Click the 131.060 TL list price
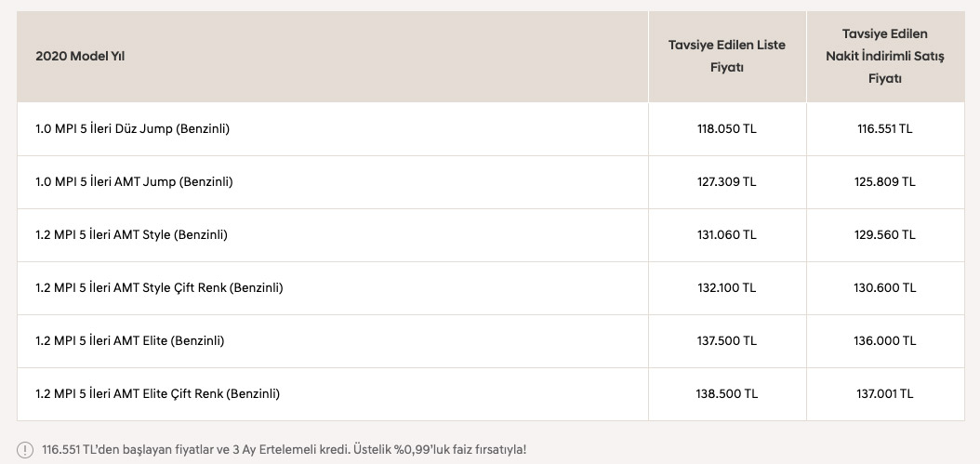Image resolution: width=980 pixels, height=464 pixels. click(726, 235)
